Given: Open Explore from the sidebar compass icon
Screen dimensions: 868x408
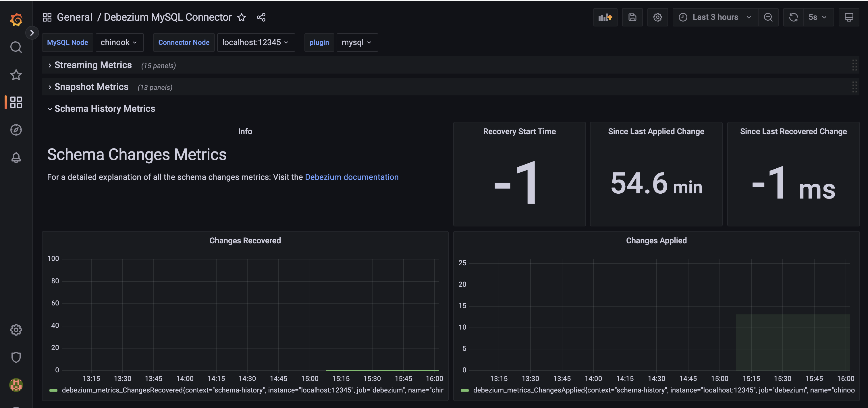Looking at the screenshot, I should 16,130.
